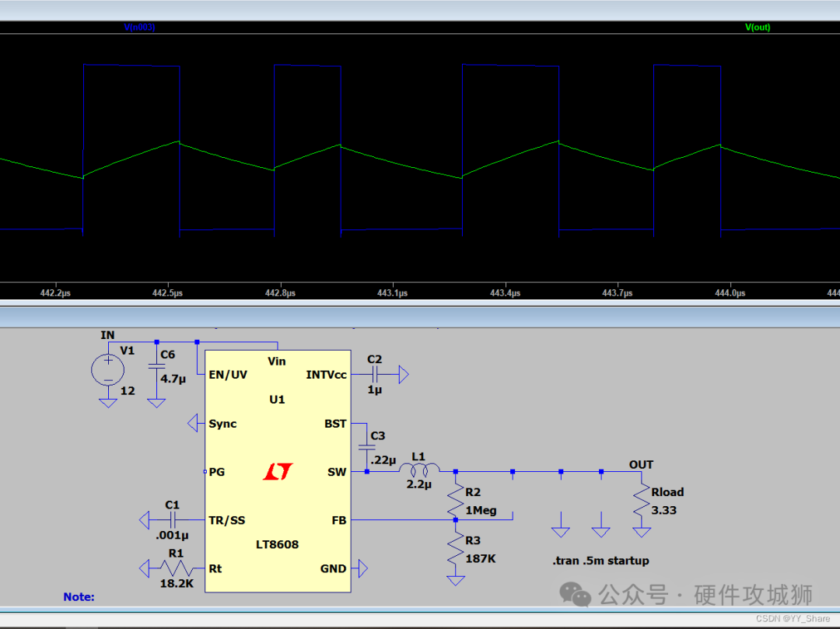Click the Note: text
Screen dimensions: 840x629
pyautogui.click(x=79, y=597)
